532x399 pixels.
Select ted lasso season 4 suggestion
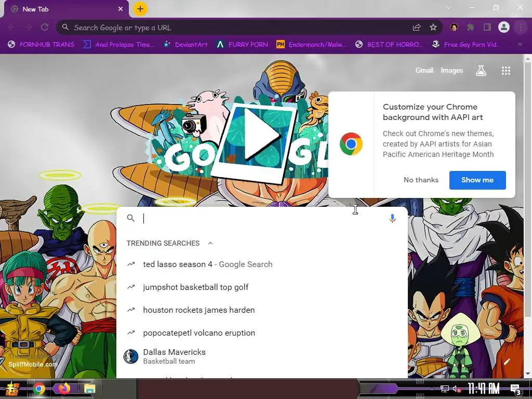(262, 264)
